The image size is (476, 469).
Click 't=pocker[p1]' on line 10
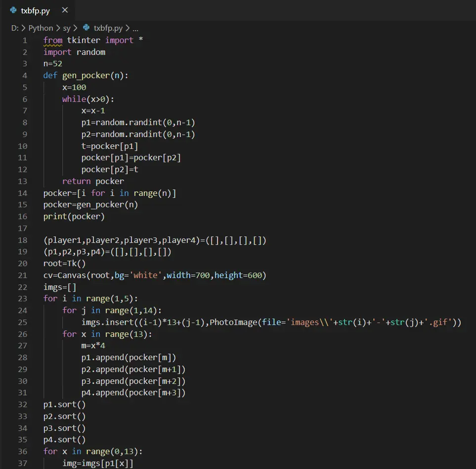tap(110, 146)
